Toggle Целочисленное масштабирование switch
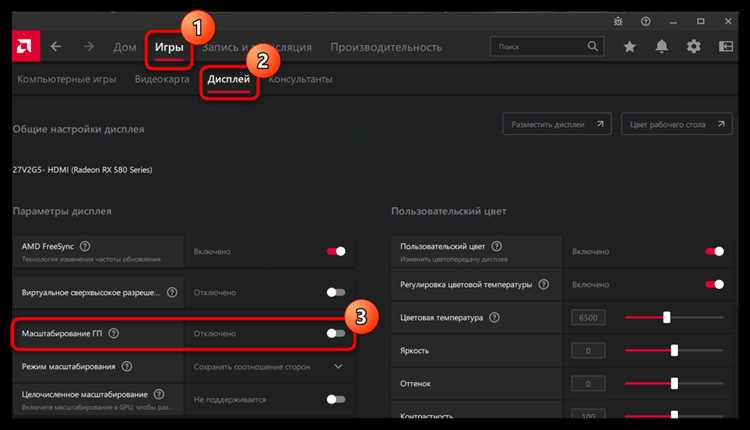This screenshot has width=750, height=430. click(336, 399)
